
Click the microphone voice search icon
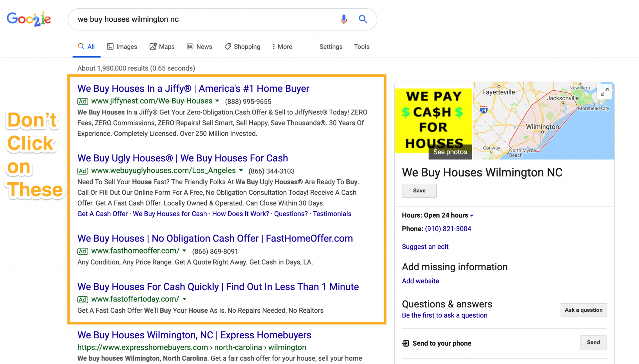pos(344,19)
